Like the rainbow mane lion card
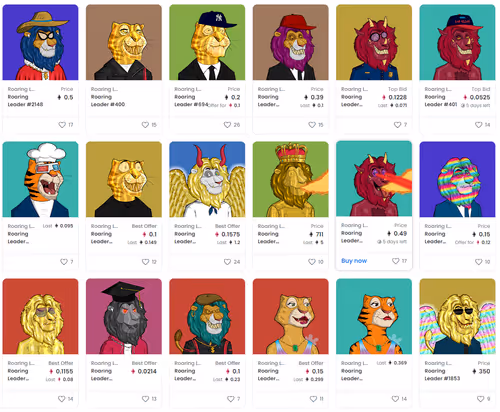The height and width of the screenshot is (412, 500). point(479,262)
